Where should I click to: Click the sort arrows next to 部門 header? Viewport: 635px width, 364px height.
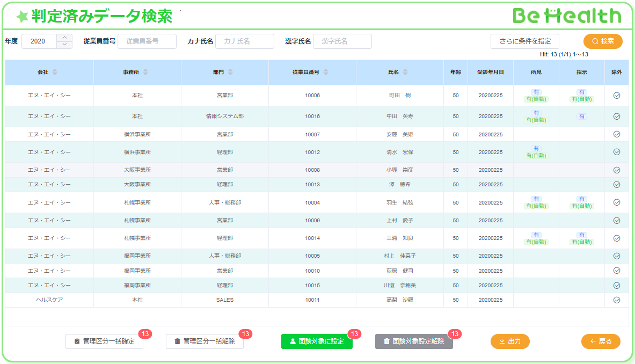tap(230, 72)
